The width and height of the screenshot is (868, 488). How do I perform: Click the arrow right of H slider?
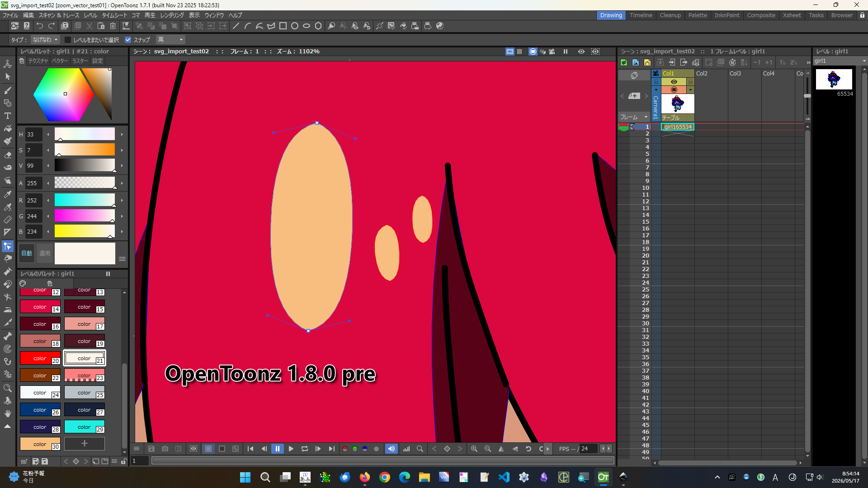click(122, 134)
